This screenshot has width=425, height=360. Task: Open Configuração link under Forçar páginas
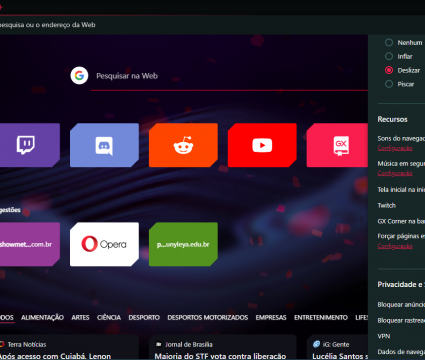pos(395,246)
